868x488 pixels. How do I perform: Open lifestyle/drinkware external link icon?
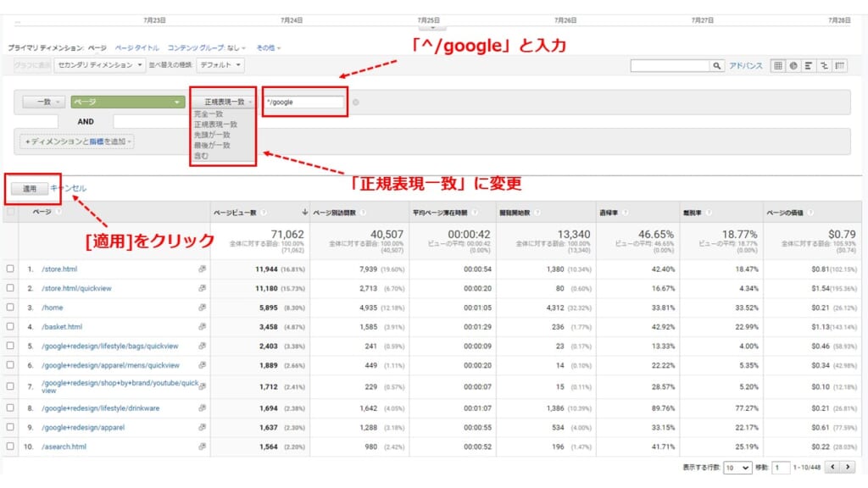[202, 408]
